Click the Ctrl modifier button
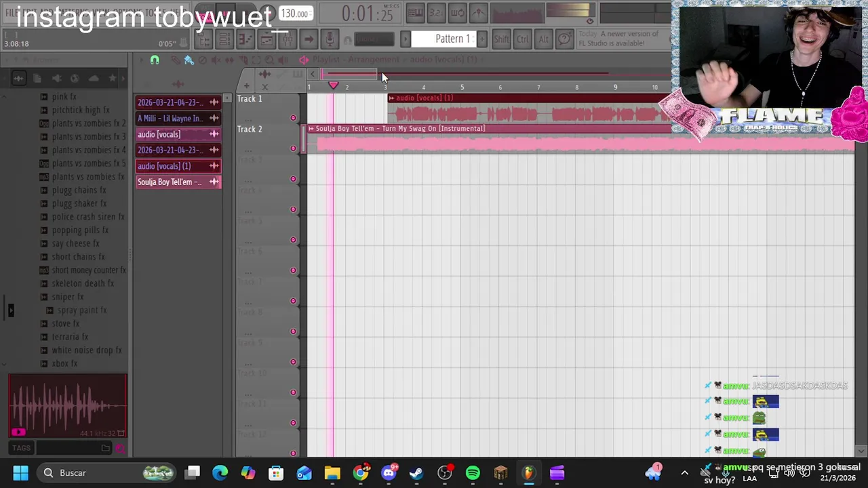 (522, 39)
